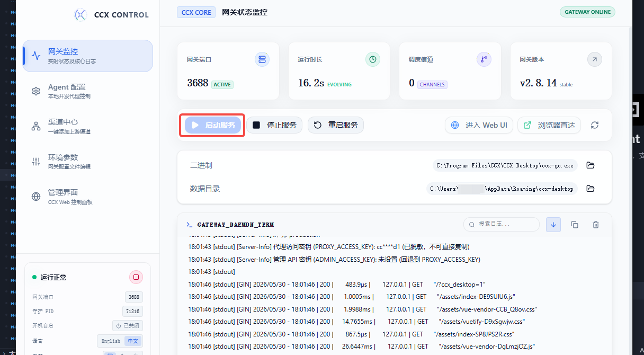The height and width of the screenshot is (355, 644).
Task: Click the 进入 Web UI button
Action: [x=479, y=125]
